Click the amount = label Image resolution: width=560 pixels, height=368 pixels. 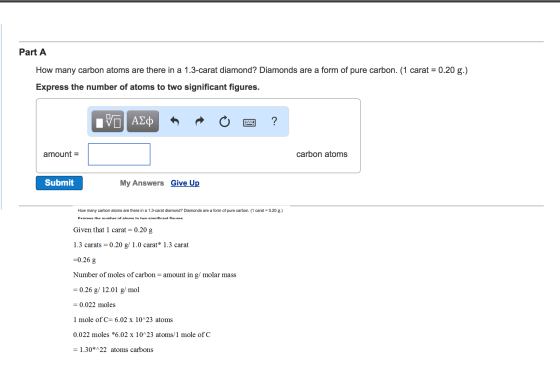click(x=61, y=154)
